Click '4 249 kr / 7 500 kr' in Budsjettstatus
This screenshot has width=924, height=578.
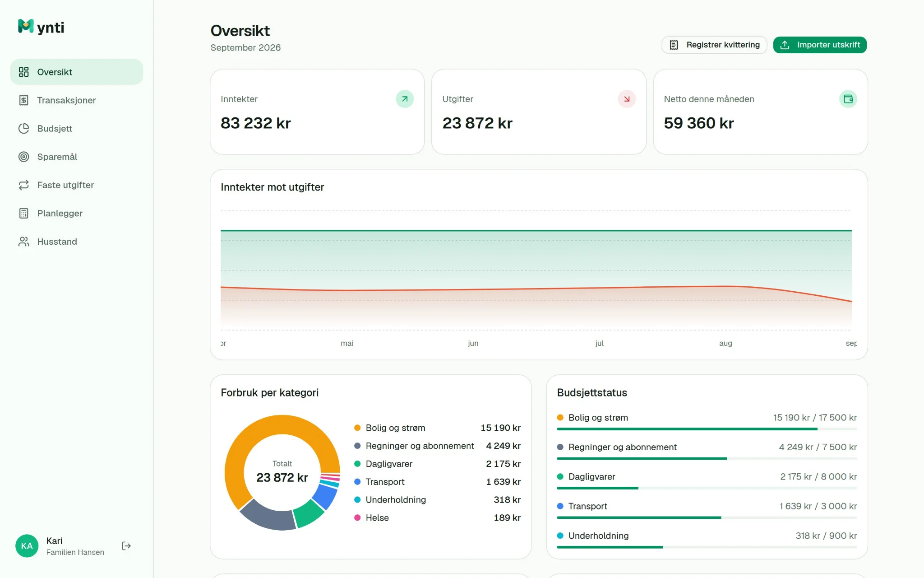818,447
